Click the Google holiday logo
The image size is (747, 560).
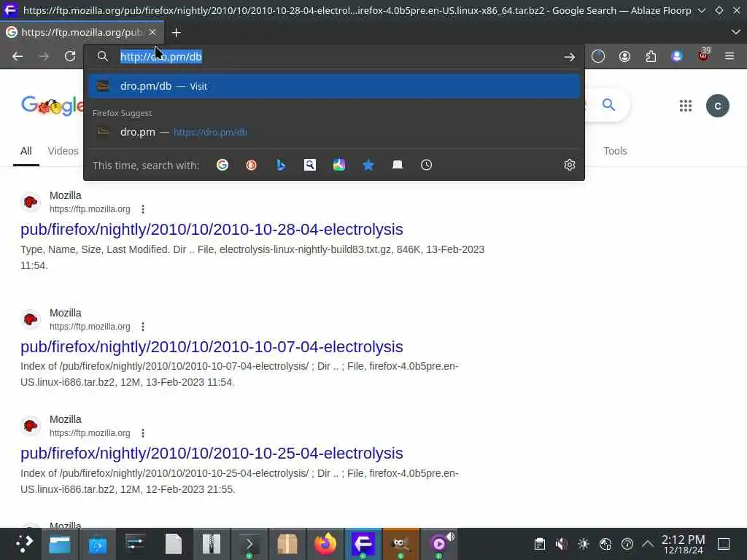[53, 105]
